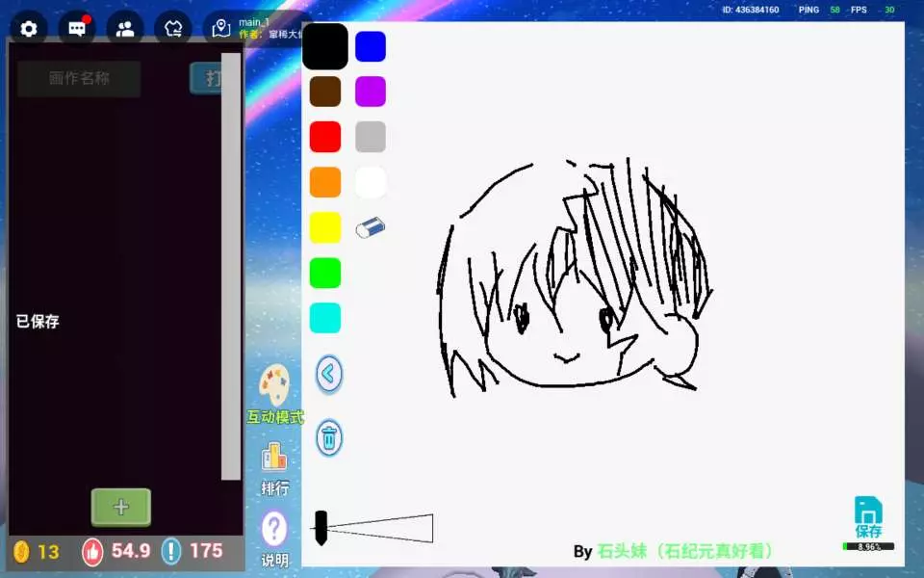Click the FPS value readout
Viewport: 924px width, 578px height.
889,10
